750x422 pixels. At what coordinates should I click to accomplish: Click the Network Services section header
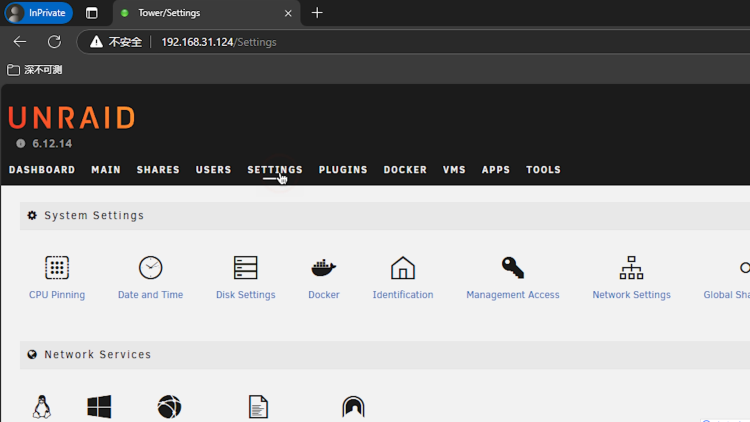click(x=385, y=355)
